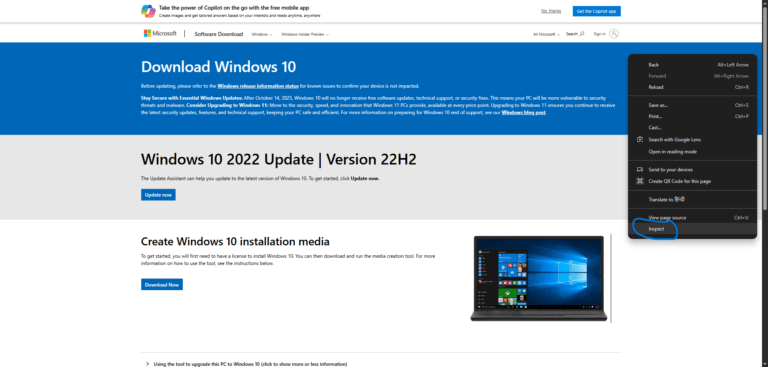Click the search magnifier icon in header
This screenshot has width=768, height=367.
(x=582, y=34)
